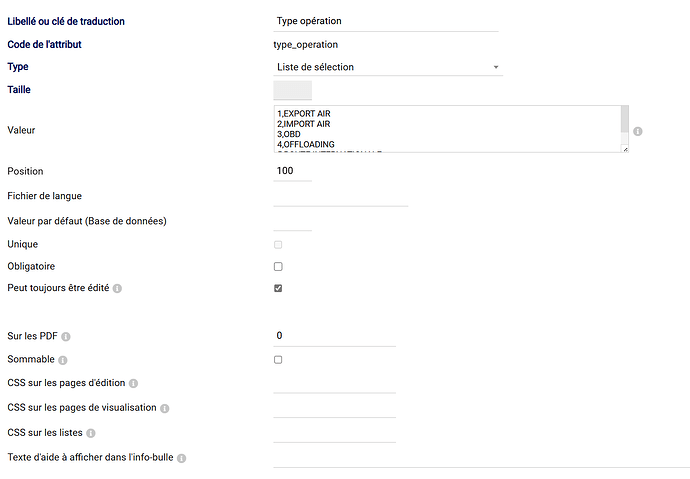This screenshot has width=690, height=479.
Task: Click info icon beside Sur les PDF
Action: pos(66,336)
